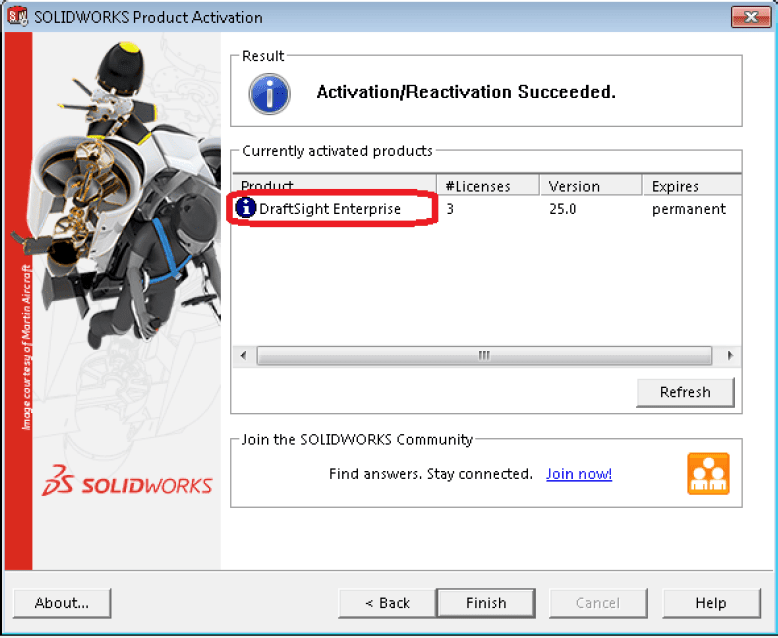Click the SOLIDWORKS title bar application icon
This screenshot has width=778, height=638.
click(x=18, y=17)
